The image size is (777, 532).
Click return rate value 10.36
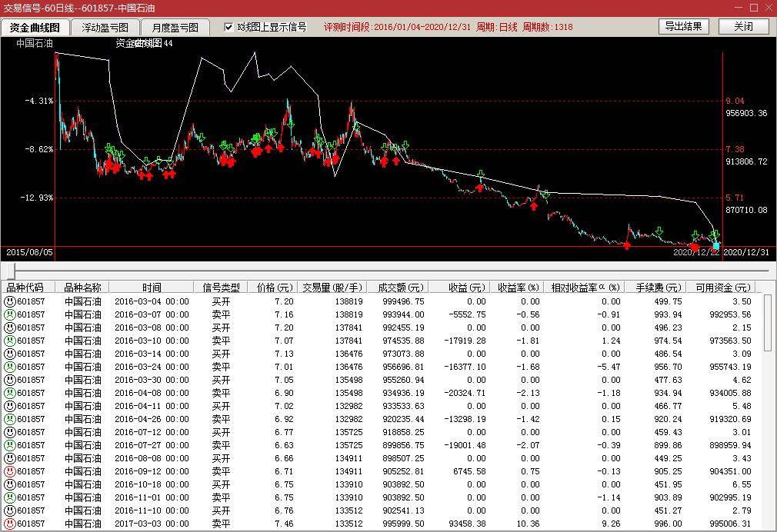530,524
